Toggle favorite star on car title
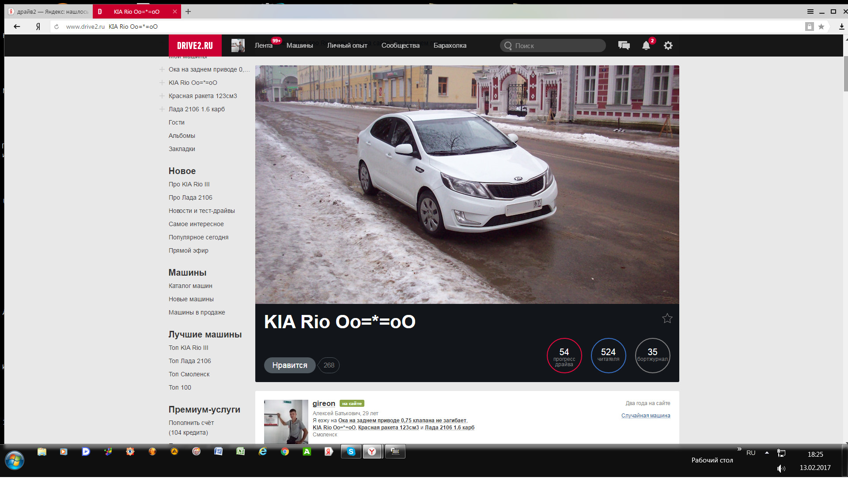This screenshot has width=848, height=504. coord(667,318)
